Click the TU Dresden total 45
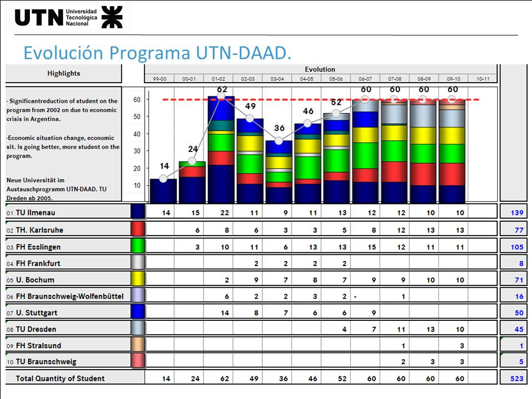 (519, 329)
